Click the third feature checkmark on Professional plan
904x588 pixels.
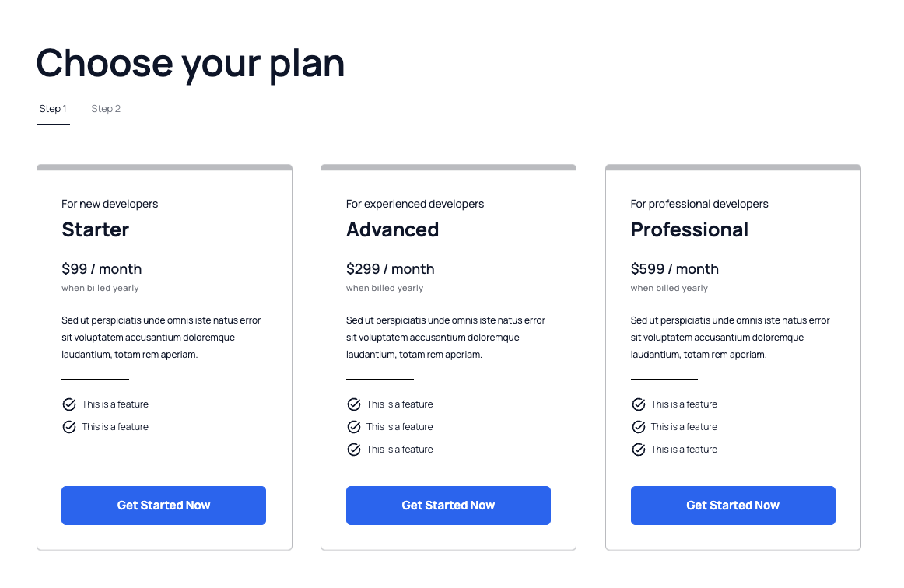(x=638, y=449)
